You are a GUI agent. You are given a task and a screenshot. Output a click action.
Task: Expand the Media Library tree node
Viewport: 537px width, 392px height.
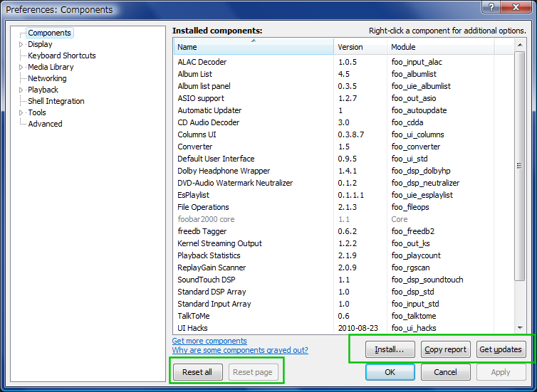click(21, 67)
